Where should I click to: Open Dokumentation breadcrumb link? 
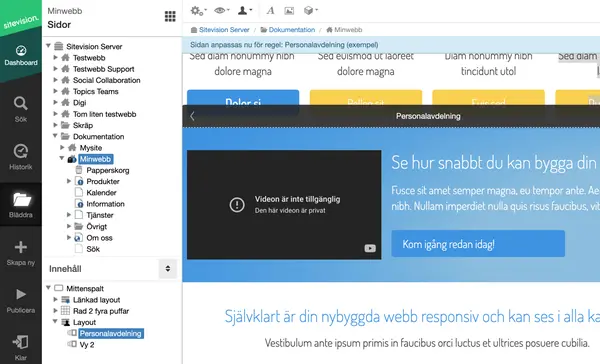point(292,30)
